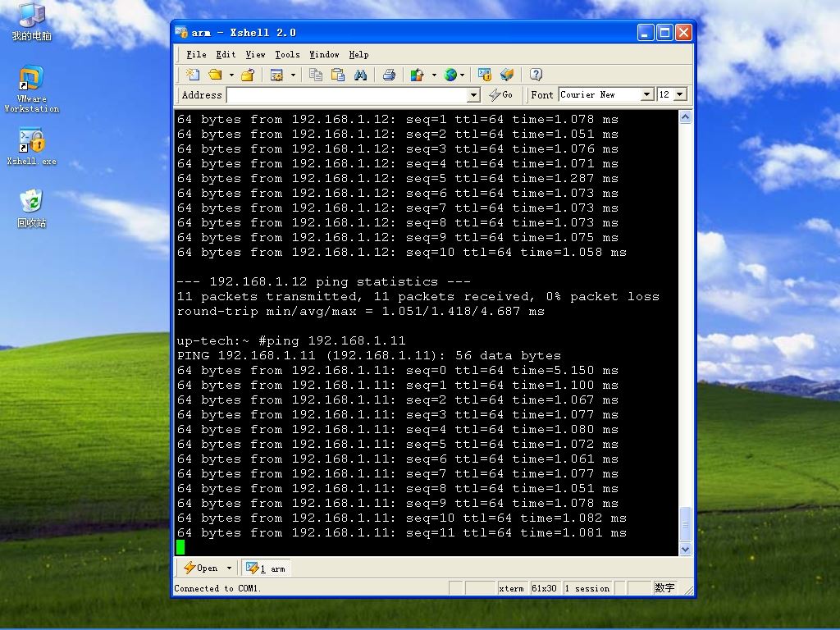Open the Help menu

click(x=358, y=55)
